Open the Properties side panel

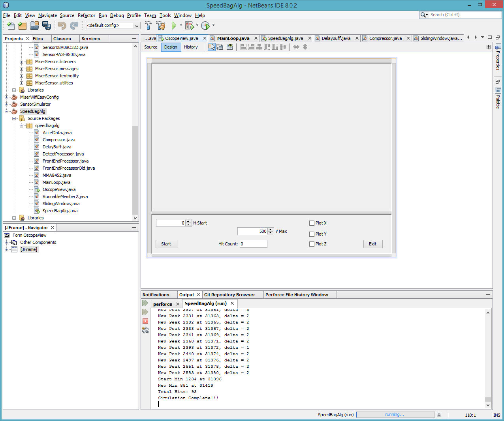tap(498, 57)
